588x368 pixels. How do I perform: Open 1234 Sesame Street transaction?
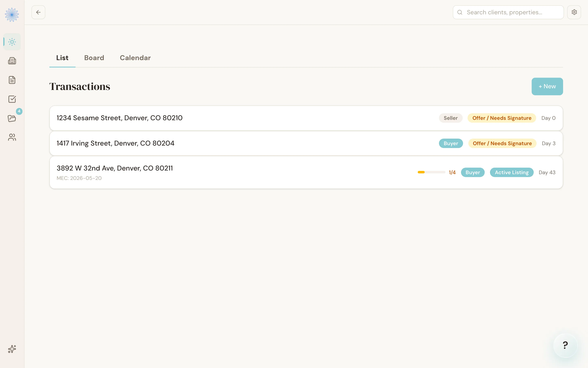point(306,118)
